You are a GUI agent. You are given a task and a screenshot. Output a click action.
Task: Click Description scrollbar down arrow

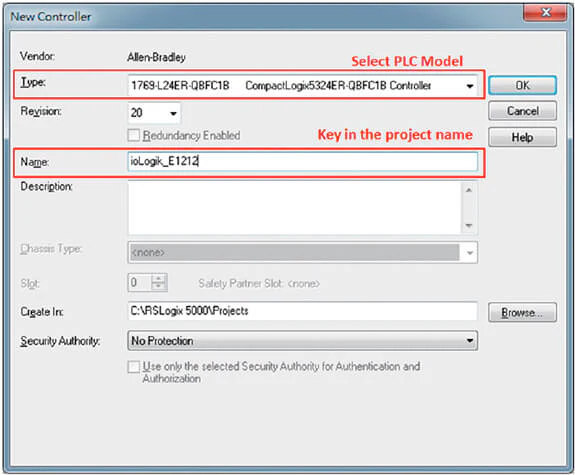click(x=469, y=226)
